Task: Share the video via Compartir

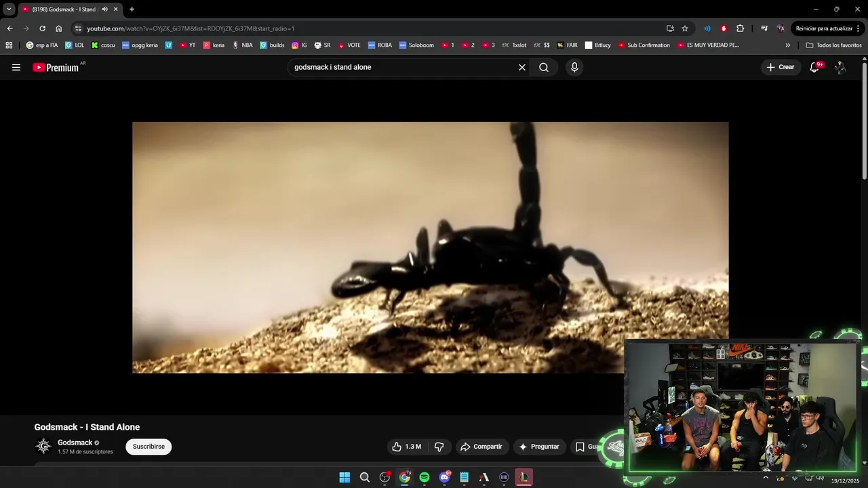Action: [481, 447]
